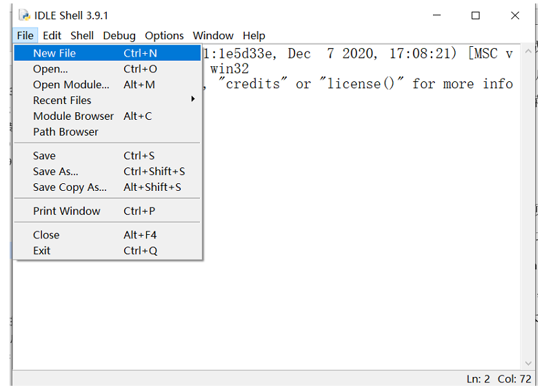Click the Col: 72 status indicator
This screenshot has width=544, height=392.
pos(514,379)
